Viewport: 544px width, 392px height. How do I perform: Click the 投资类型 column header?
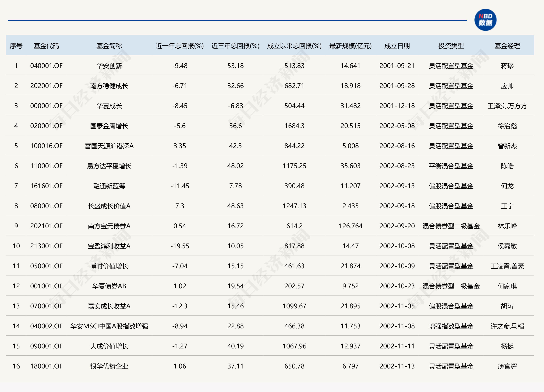[x=451, y=46]
